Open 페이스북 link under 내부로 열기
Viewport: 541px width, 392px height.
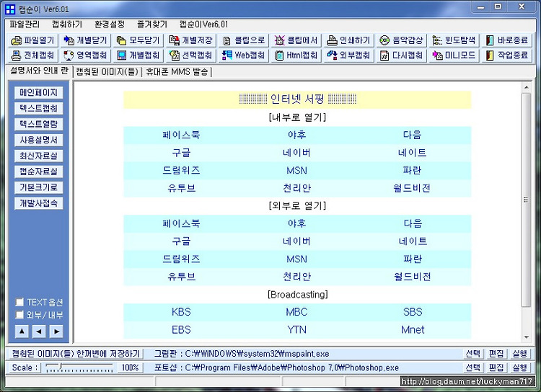click(181, 135)
